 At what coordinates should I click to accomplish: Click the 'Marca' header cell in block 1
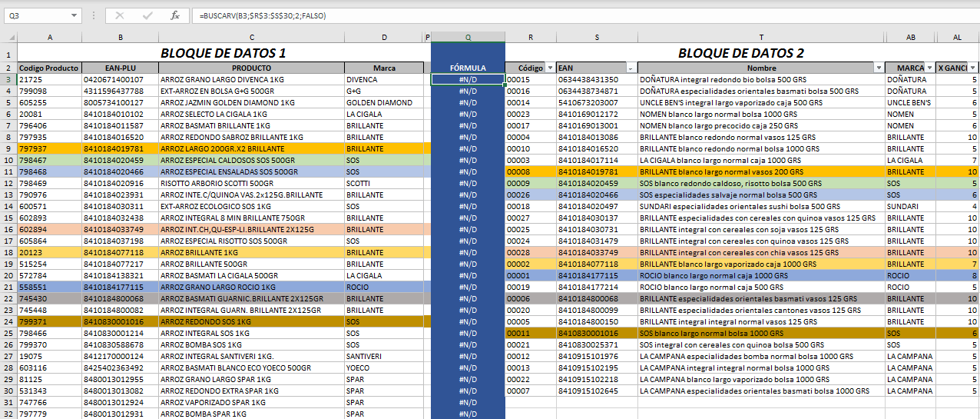(384, 68)
